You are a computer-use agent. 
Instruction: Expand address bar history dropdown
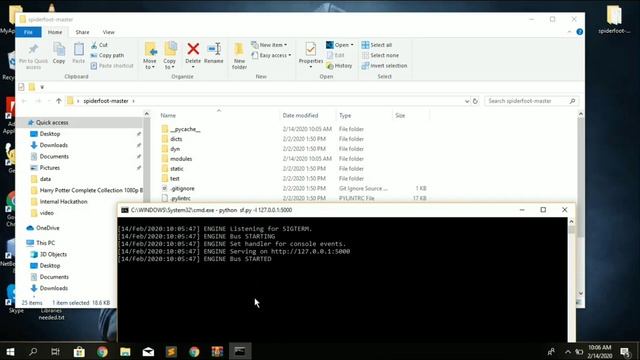pyautogui.click(x=467, y=101)
